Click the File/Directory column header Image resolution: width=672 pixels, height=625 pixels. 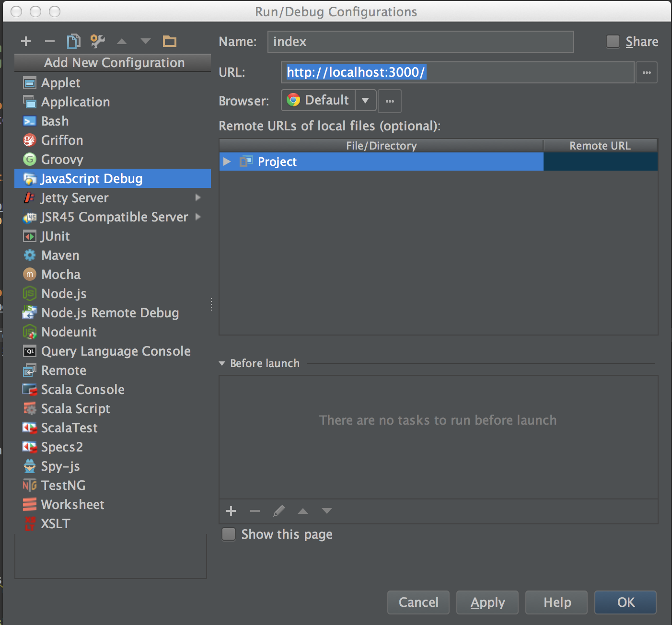coord(381,146)
